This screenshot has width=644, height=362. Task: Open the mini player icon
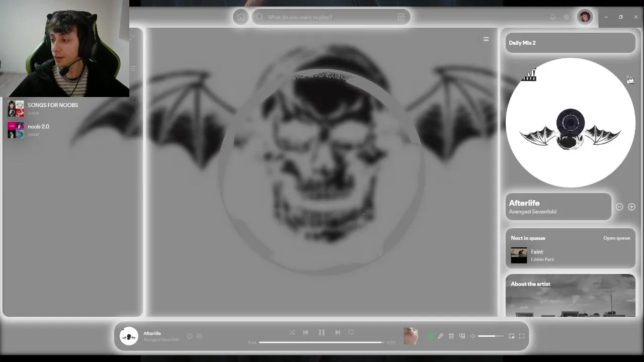point(512,336)
